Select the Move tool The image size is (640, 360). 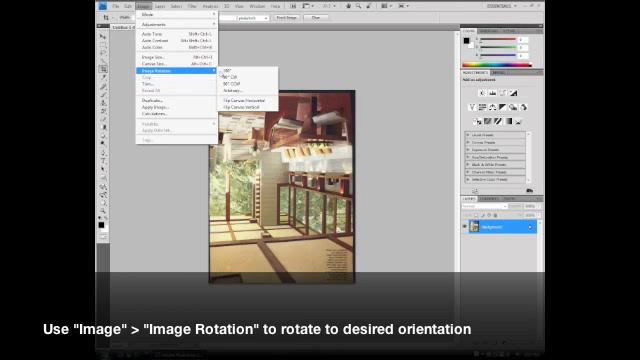[x=103, y=37]
